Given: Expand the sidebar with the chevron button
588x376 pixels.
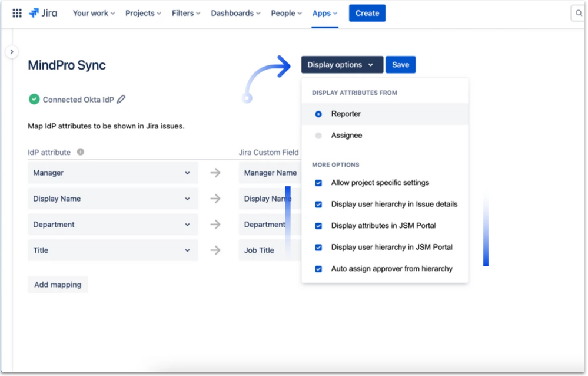Looking at the screenshot, I should click(x=12, y=52).
